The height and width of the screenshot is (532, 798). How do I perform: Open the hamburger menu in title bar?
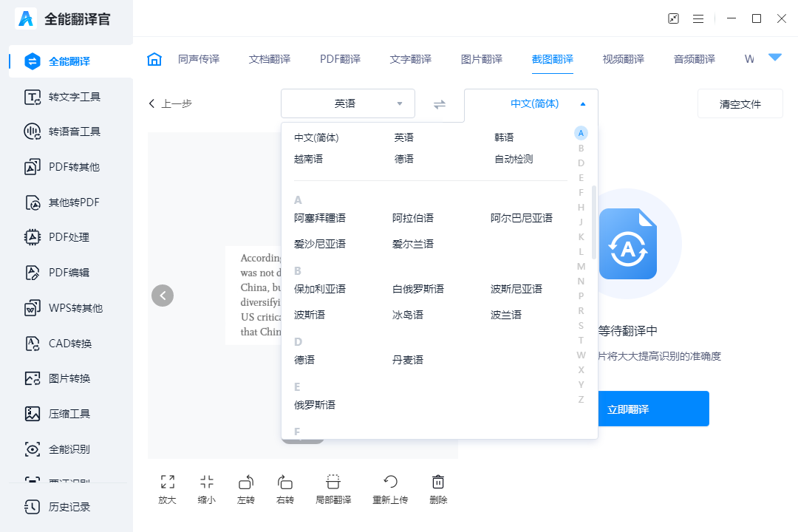click(698, 18)
